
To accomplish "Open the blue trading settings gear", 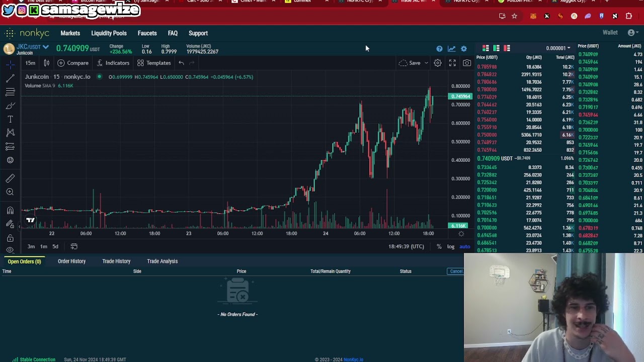I will tap(464, 49).
